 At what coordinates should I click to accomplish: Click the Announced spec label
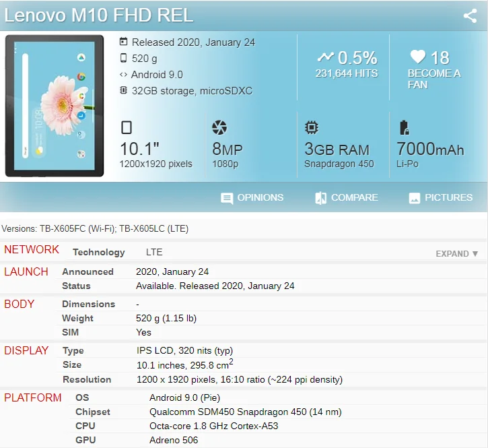(x=88, y=271)
